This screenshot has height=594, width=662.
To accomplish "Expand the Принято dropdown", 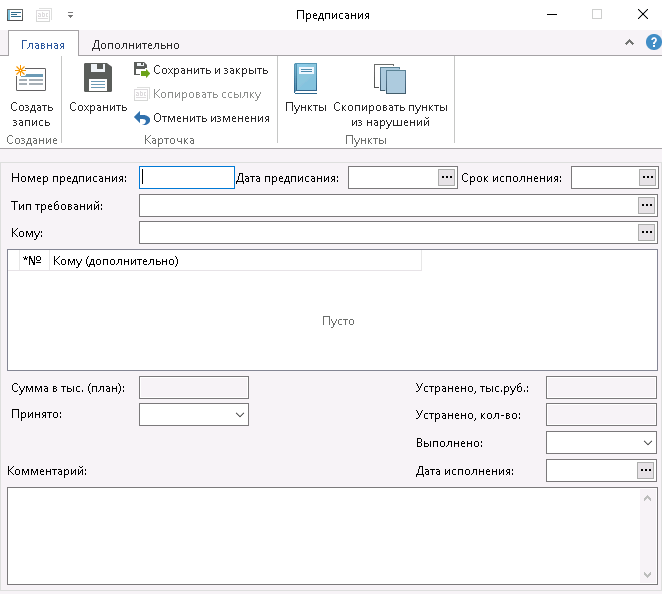I will pyautogui.click(x=240, y=415).
